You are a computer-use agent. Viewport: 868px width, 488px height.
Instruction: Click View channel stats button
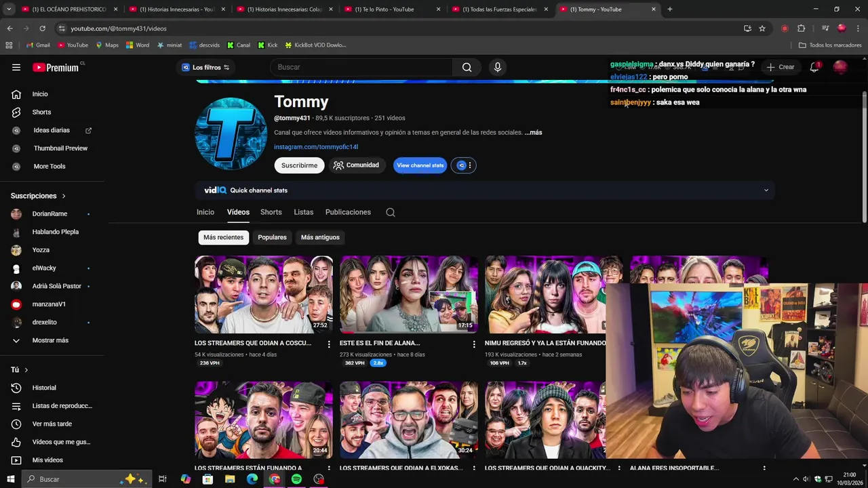coord(420,165)
